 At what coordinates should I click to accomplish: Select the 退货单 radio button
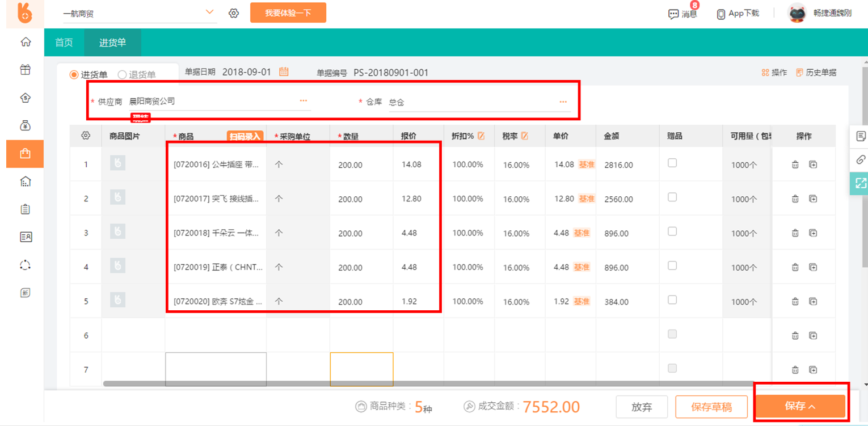coord(122,75)
